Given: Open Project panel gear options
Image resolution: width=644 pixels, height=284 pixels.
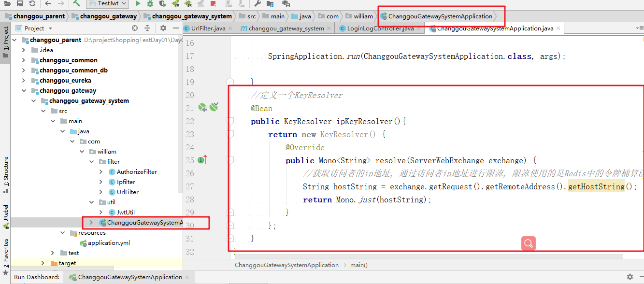Looking at the screenshot, I should 163,28.
